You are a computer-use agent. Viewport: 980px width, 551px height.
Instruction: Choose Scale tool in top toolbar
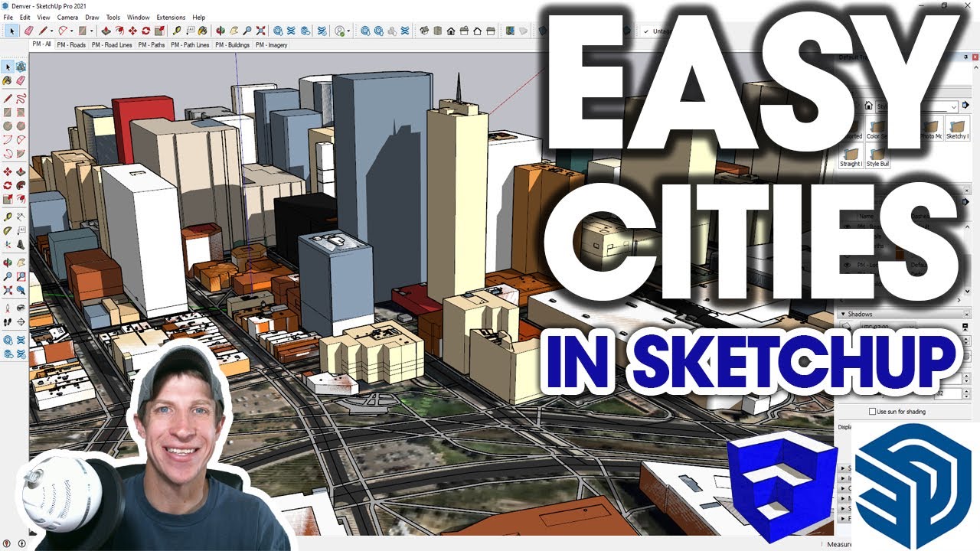pos(159,31)
